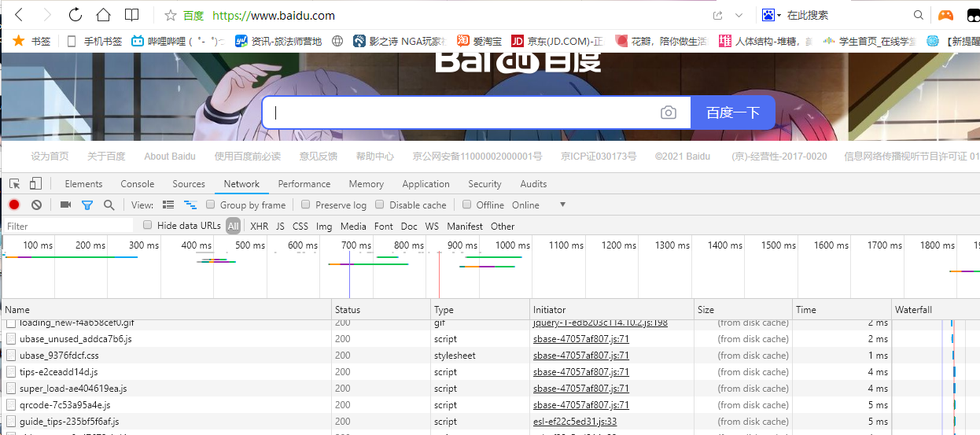Viewport: 980px width, 435px height.
Task: Open the Online throttling dropdown
Action: [x=539, y=205]
